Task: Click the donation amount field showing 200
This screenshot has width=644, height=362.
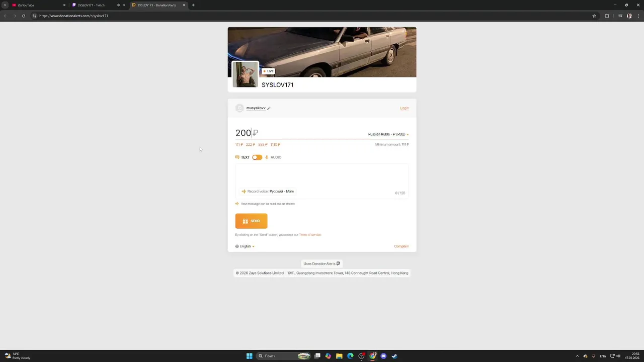Action: point(299,133)
